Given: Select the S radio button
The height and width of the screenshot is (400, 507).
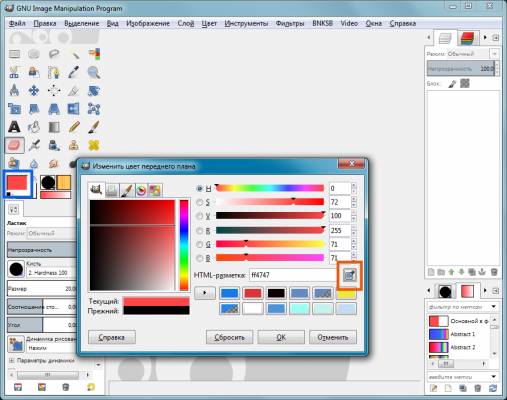Looking at the screenshot, I should (200, 202).
